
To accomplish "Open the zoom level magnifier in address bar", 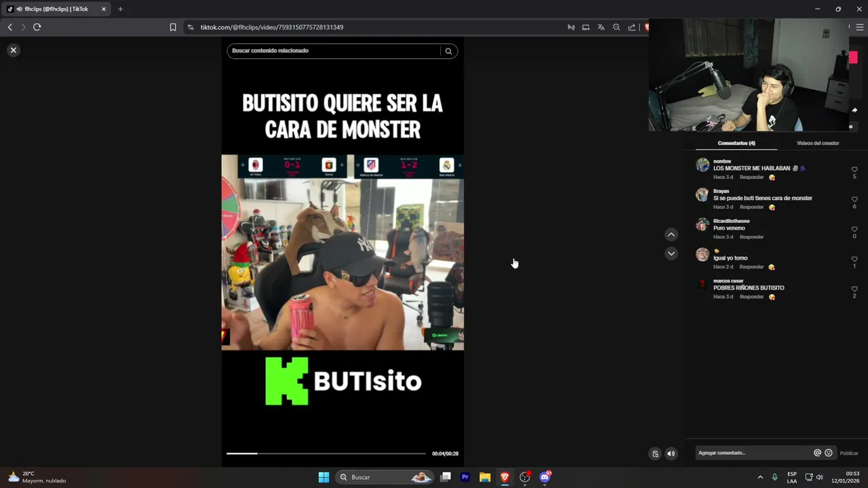I will point(616,27).
